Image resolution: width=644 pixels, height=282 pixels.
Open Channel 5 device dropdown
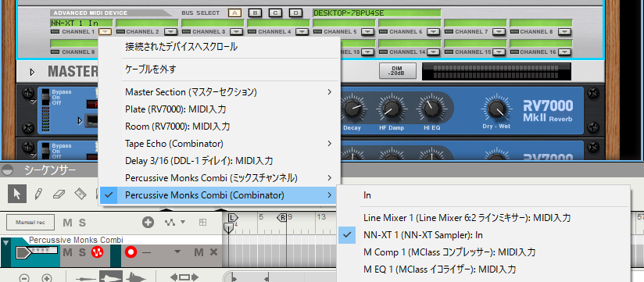click(367, 31)
